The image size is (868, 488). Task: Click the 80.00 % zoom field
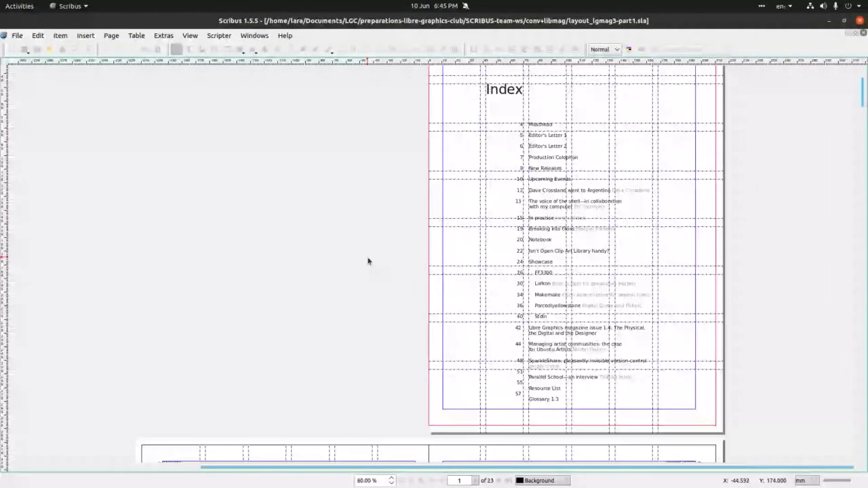click(x=371, y=481)
